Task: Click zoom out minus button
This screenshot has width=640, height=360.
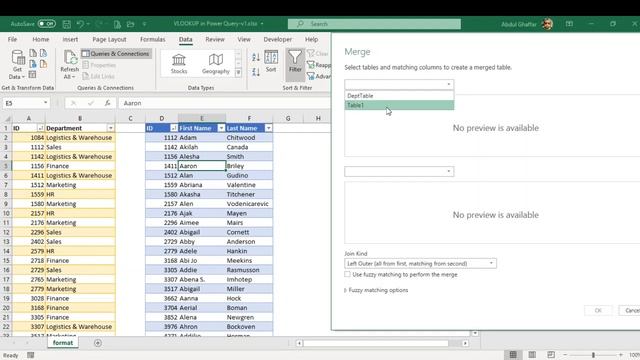Action: (565, 355)
